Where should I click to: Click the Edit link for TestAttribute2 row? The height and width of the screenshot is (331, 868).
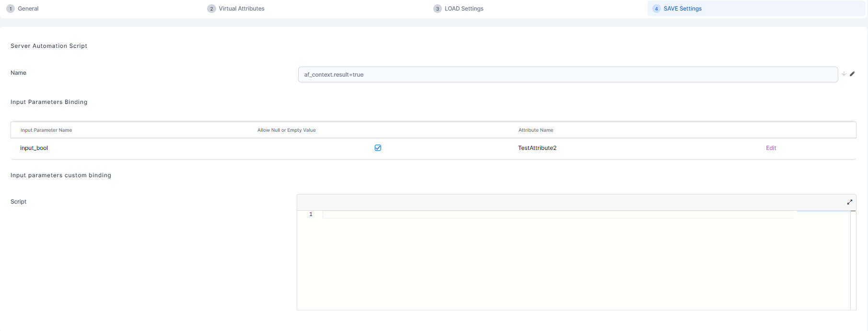(x=771, y=148)
